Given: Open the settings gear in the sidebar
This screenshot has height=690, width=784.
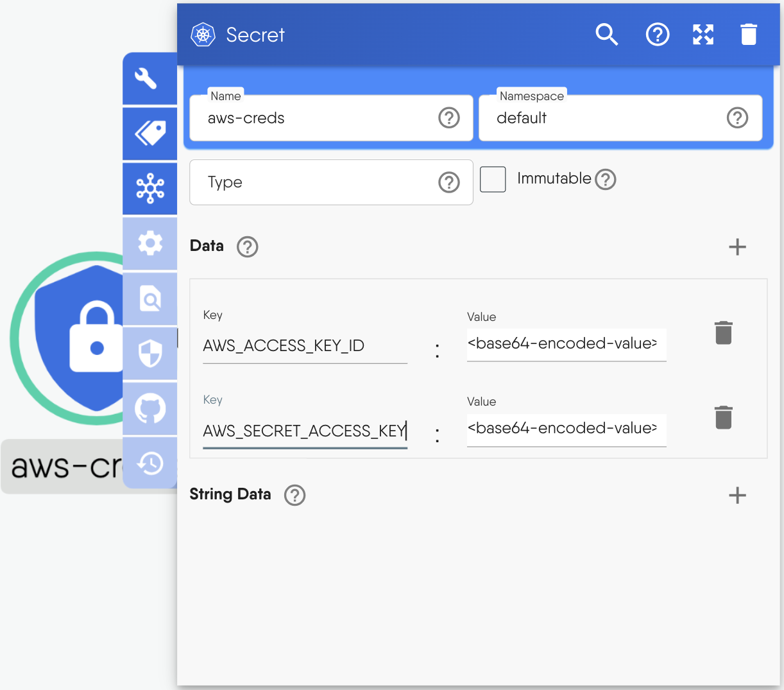Looking at the screenshot, I should tap(149, 243).
